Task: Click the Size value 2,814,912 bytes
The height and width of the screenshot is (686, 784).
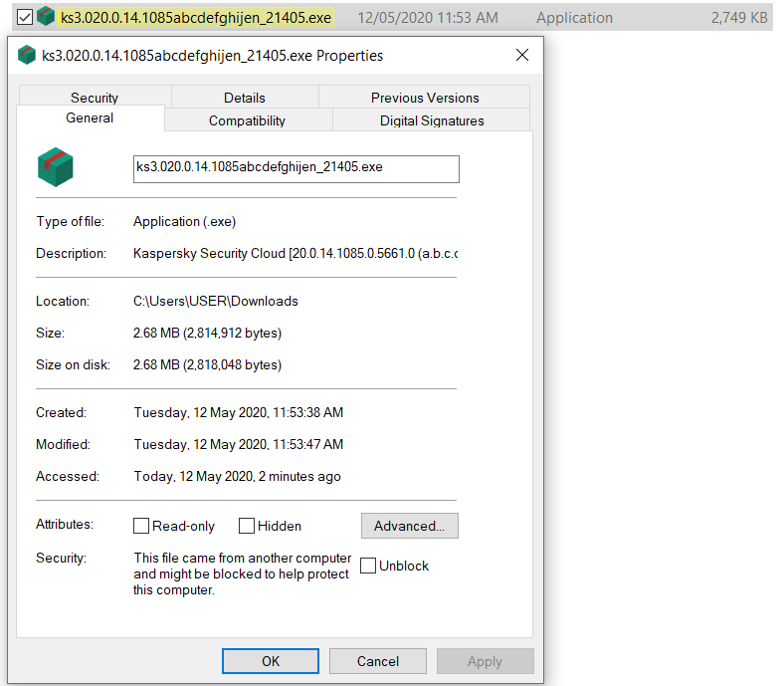Action: (207, 333)
